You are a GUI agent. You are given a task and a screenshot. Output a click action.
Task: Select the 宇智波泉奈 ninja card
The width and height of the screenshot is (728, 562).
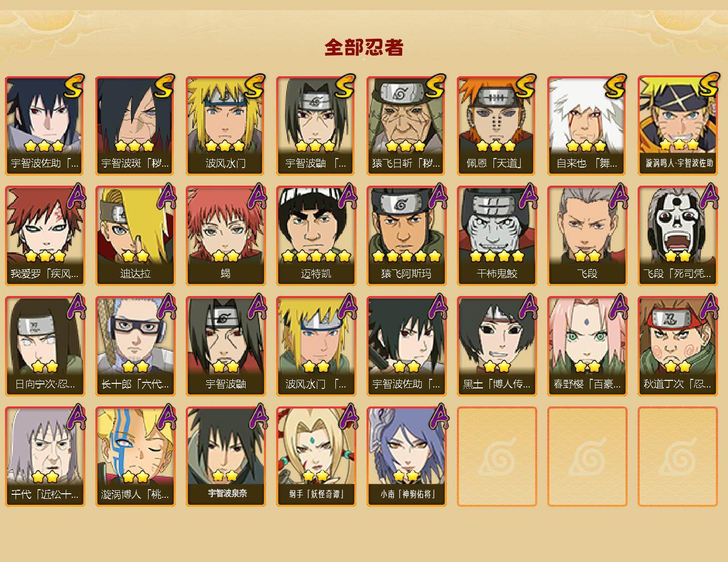225,457
